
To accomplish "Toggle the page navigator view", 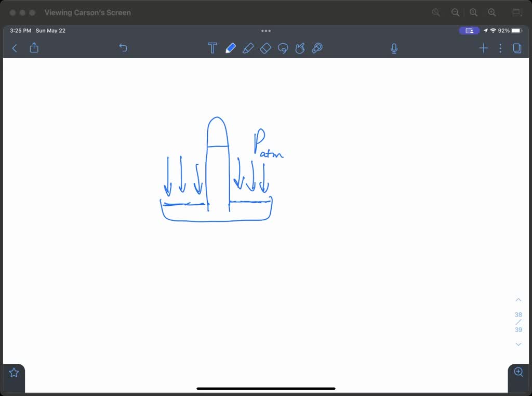I will pyautogui.click(x=517, y=48).
